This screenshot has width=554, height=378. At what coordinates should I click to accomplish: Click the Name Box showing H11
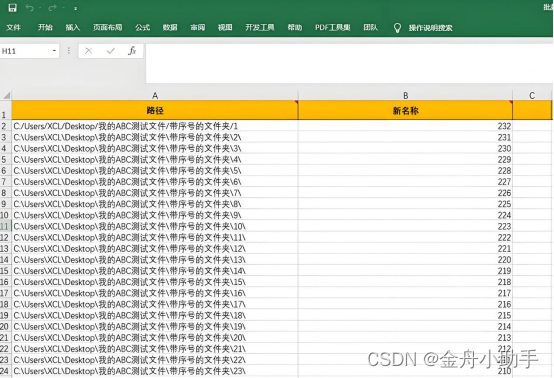25,51
